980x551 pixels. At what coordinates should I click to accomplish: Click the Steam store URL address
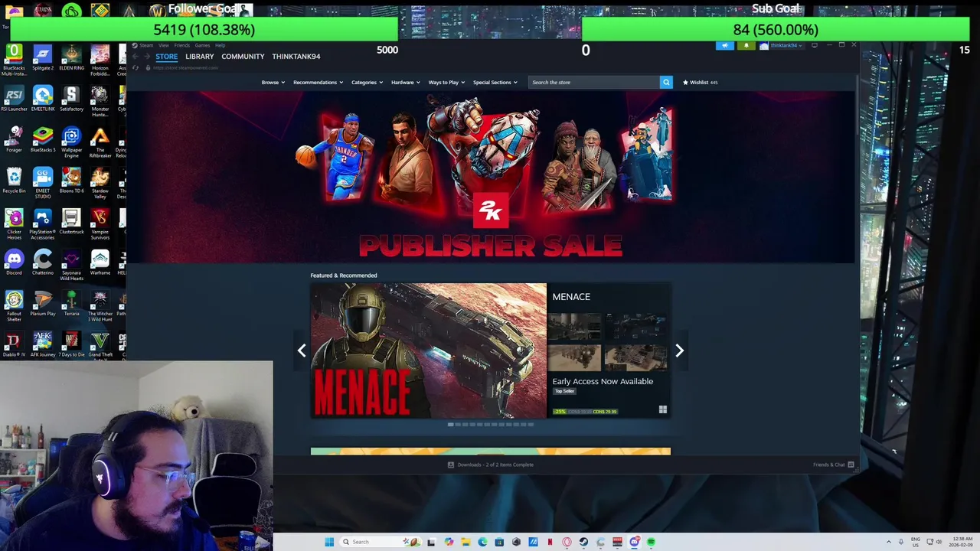[x=185, y=67]
